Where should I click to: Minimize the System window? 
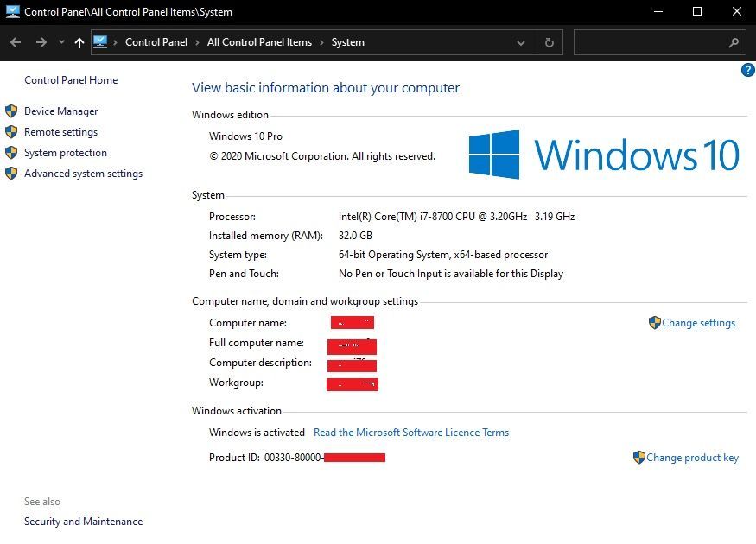[x=658, y=11]
